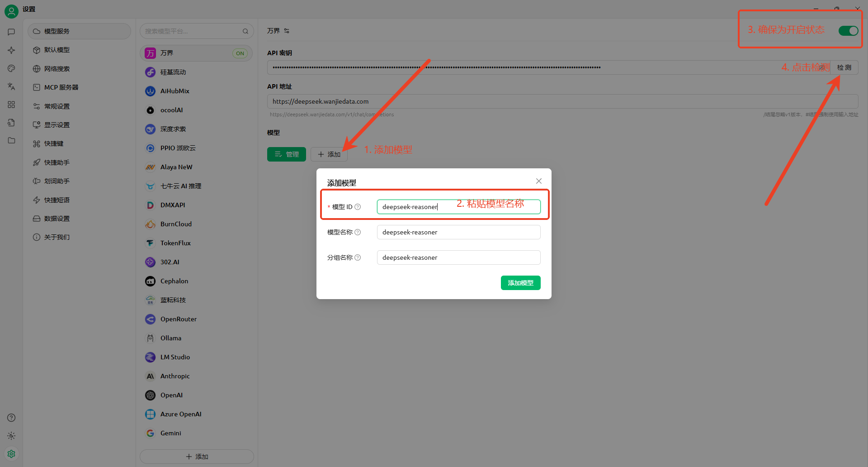Select the 七牛云 AI 推理 provider
The width and height of the screenshot is (868, 467).
click(196, 186)
